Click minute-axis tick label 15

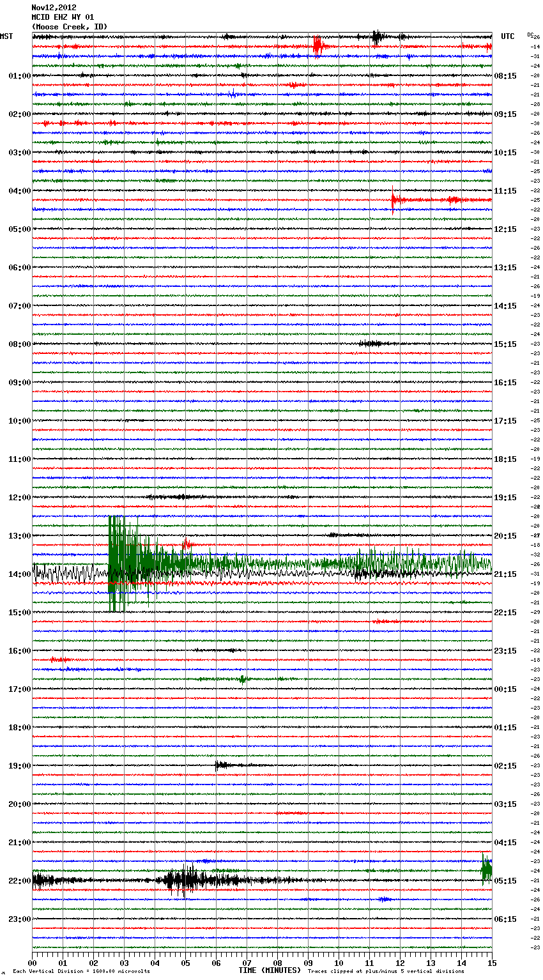[x=491, y=962]
